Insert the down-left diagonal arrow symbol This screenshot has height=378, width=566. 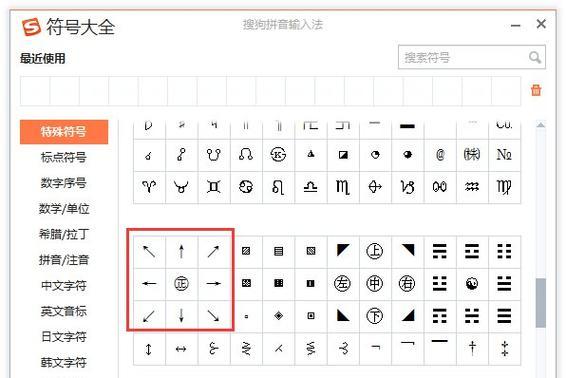click(x=149, y=316)
